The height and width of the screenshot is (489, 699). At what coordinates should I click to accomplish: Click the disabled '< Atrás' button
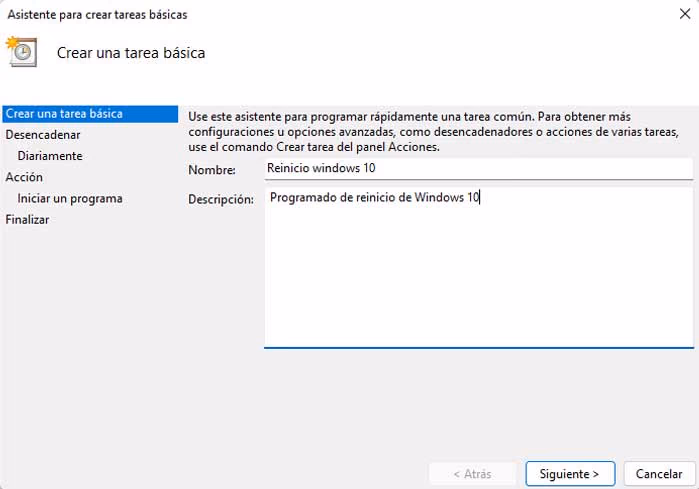pos(473,473)
